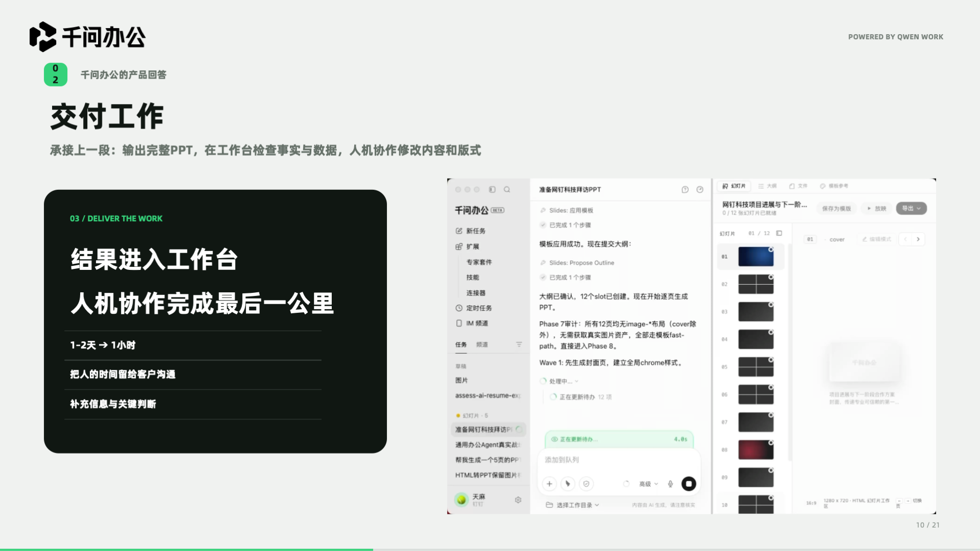980x551 pixels.
Task: Click the Slides: Propose Outline wrench icon
Action: tap(543, 263)
